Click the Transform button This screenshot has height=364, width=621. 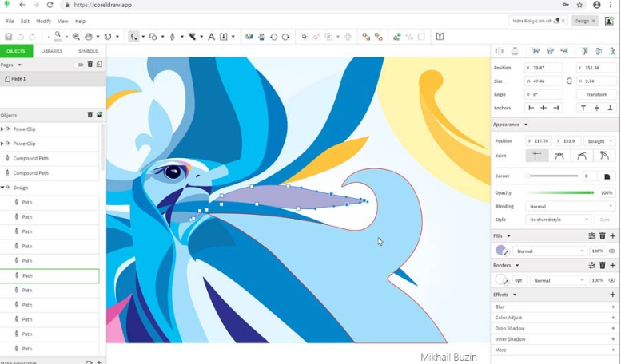pyautogui.click(x=596, y=94)
